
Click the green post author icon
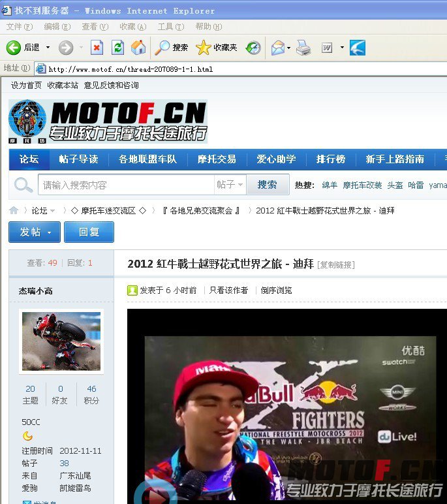132,291
